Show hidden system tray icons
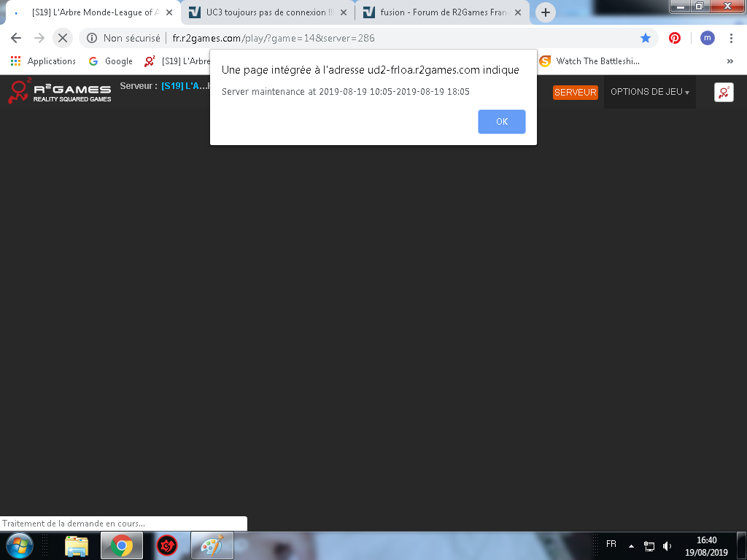The height and width of the screenshot is (560, 747). pyautogui.click(x=631, y=545)
